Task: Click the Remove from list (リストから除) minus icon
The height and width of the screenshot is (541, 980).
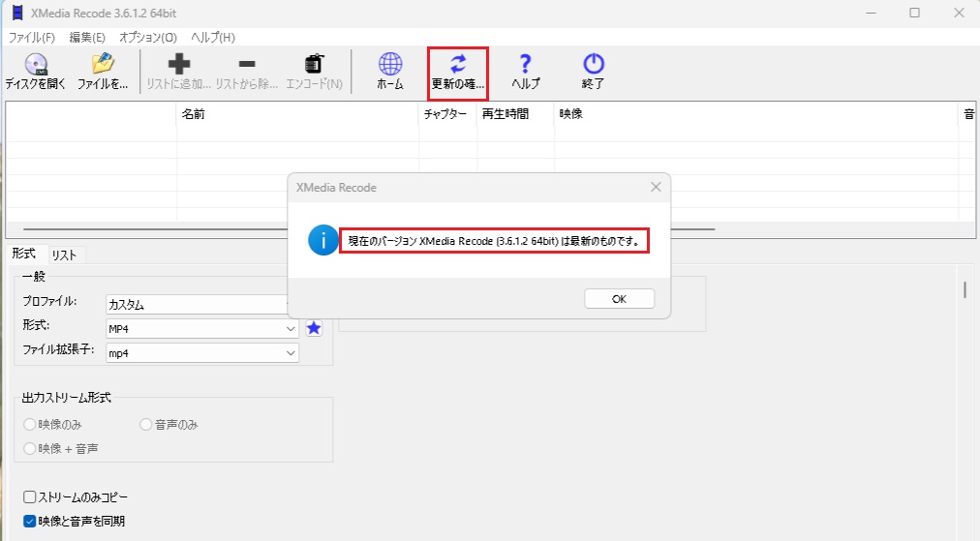Action: click(x=247, y=64)
